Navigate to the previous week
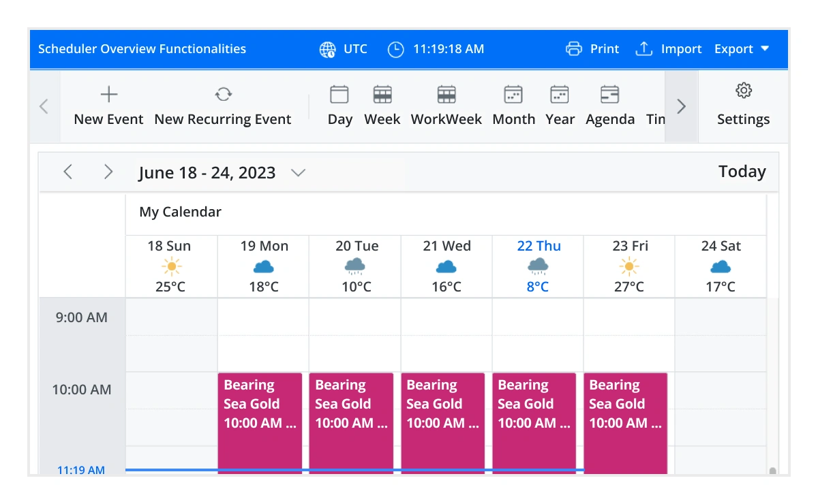The image size is (818, 504). tap(67, 172)
